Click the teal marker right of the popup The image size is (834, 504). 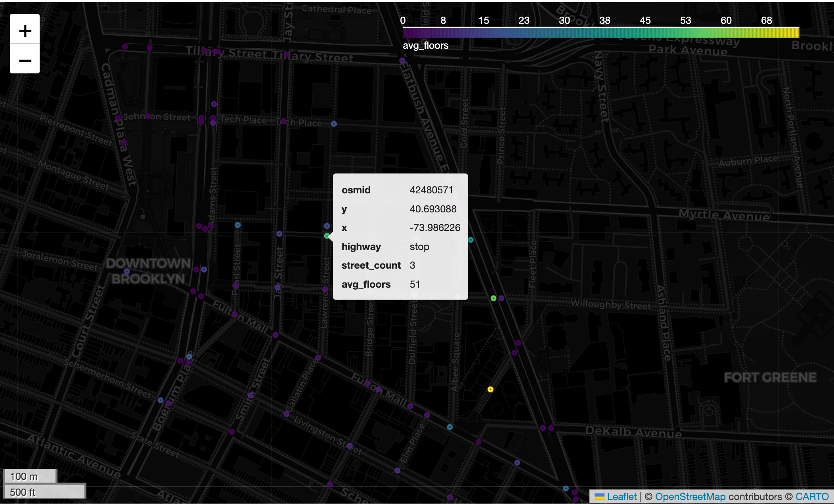[x=471, y=240]
